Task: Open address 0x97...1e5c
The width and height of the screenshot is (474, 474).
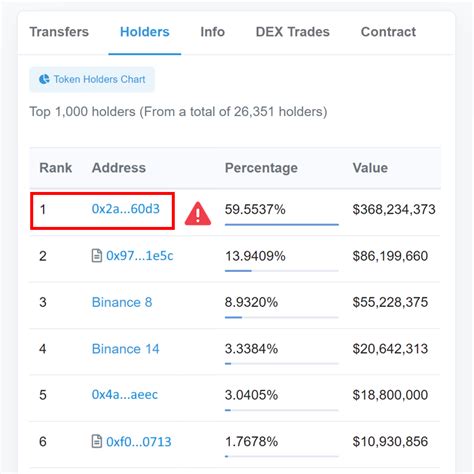Action: coord(140,256)
